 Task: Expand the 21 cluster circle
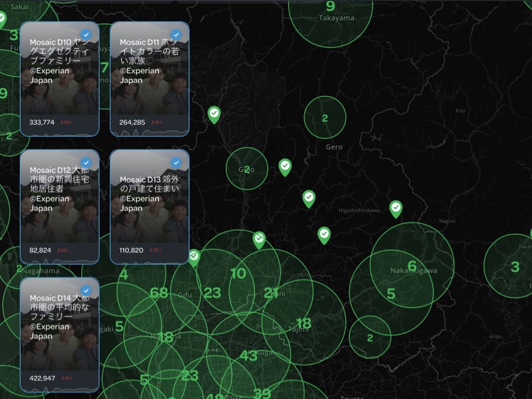(x=271, y=293)
